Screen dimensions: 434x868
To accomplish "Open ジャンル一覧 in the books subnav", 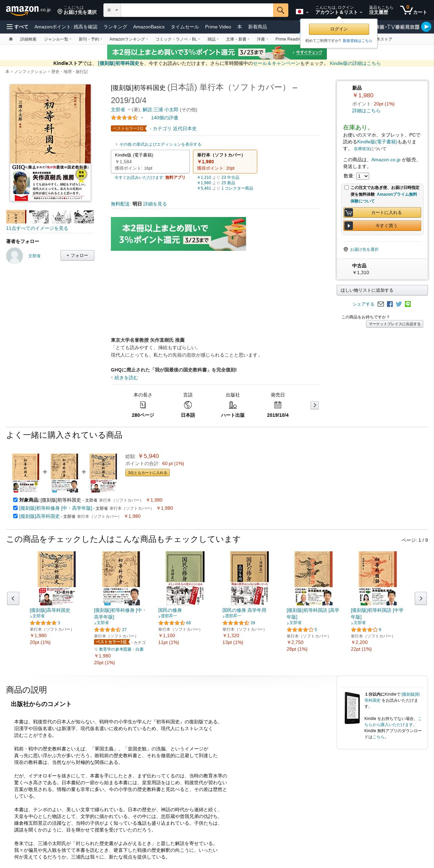I will 57,39.
